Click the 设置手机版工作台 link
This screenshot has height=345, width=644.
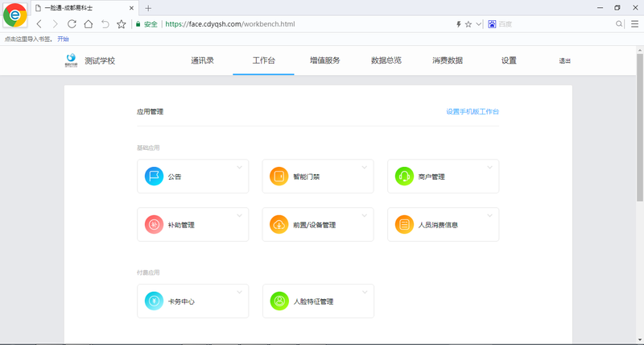click(477, 111)
